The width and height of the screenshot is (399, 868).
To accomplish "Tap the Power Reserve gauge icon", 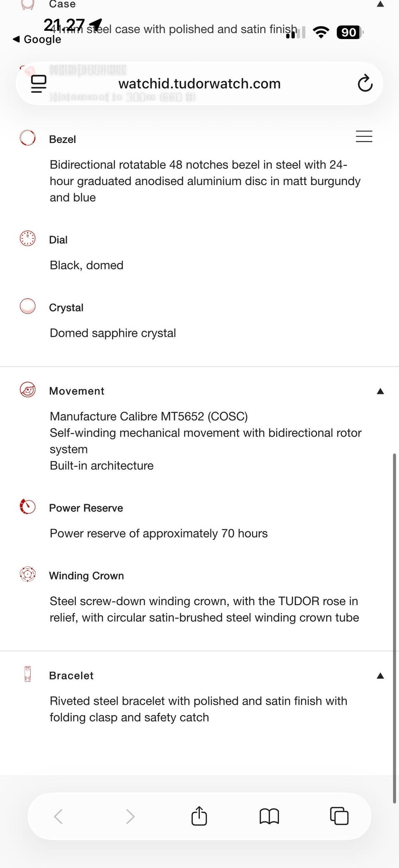I will click(x=28, y=507).
